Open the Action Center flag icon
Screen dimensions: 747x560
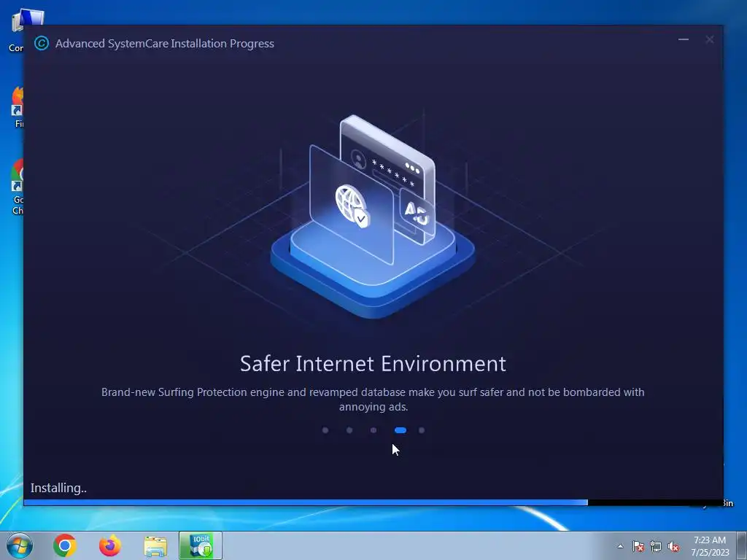tap(638, 546)
